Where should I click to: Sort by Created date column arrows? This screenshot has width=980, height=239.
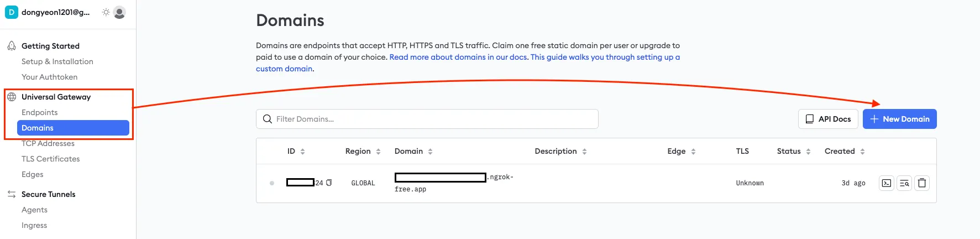[x=862, y=152]
